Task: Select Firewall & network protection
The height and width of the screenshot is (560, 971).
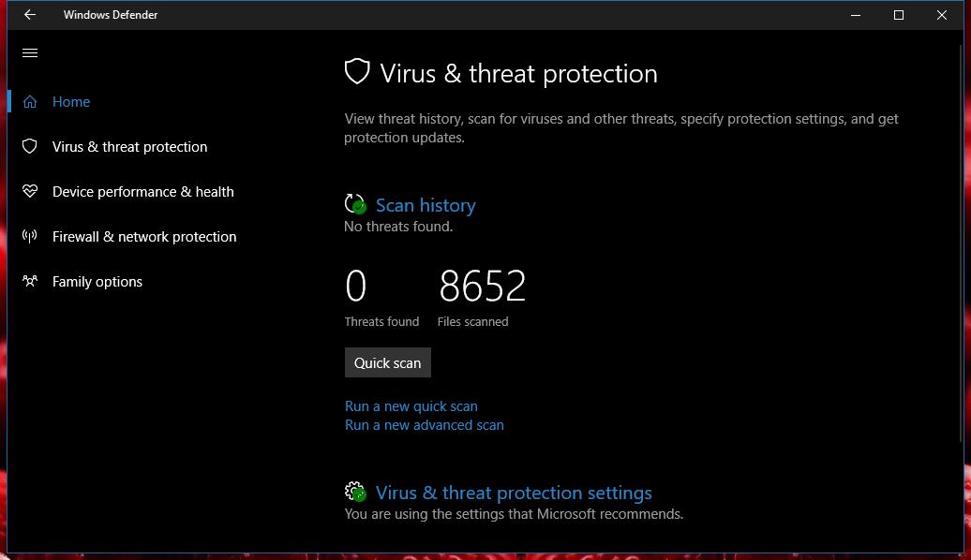Action: tap(144, 236)
